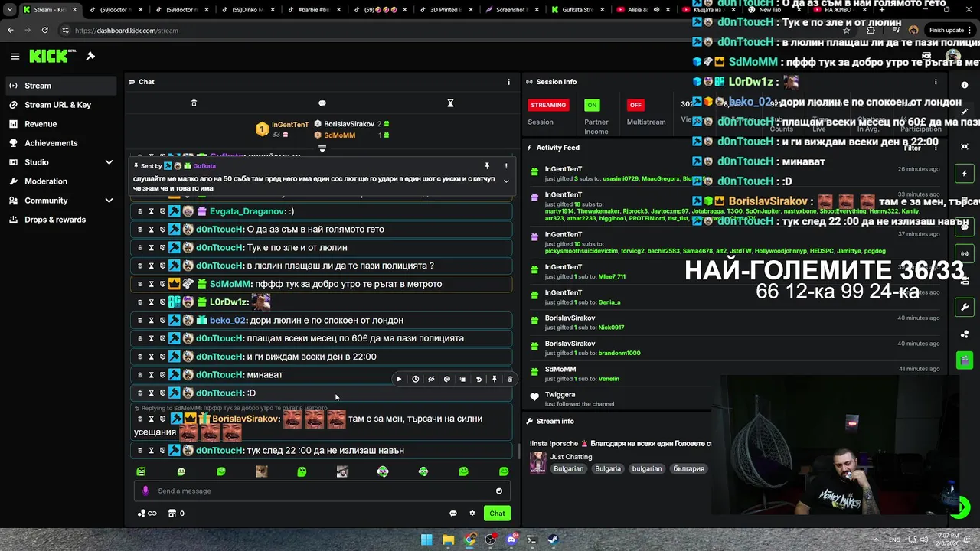The width and height of the screenshot is (980, 551).
Task: Click the lightning bolt button in right sidebar
Action: [965, 174]
